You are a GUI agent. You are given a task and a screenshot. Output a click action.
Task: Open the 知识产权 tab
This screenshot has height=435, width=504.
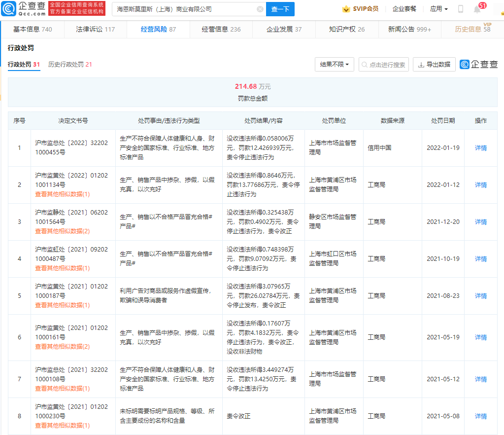pyautogui.click(x=347, y=29)
